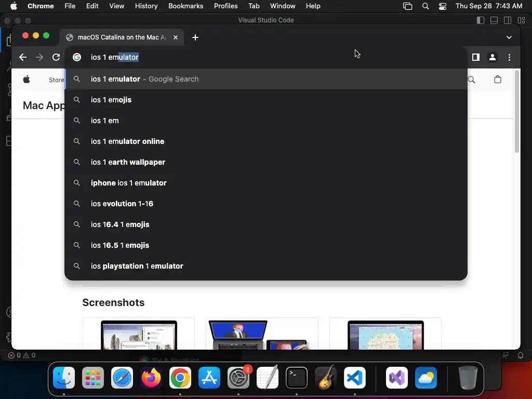The height and width of the screenshot is (399, 532).
Task: Launch GarageBand from the Dock
Action: point(326,378)
